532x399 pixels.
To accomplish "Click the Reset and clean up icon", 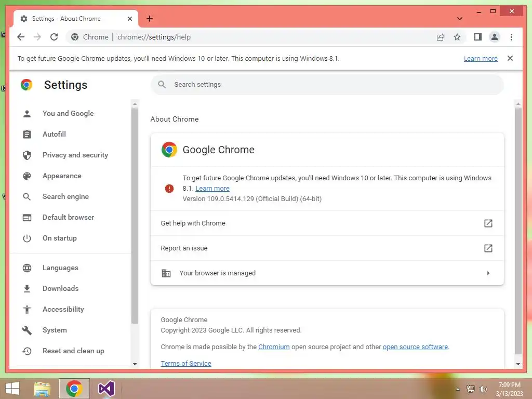I will [x=27, y=351].
